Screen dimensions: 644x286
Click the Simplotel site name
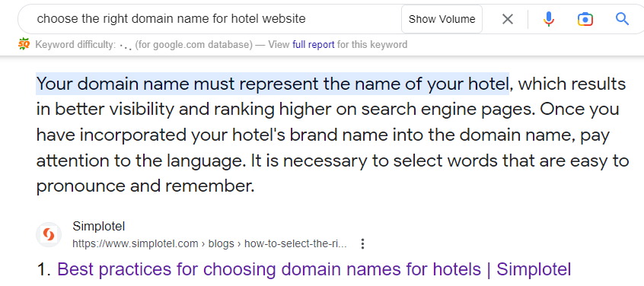(x=98, y=226)
